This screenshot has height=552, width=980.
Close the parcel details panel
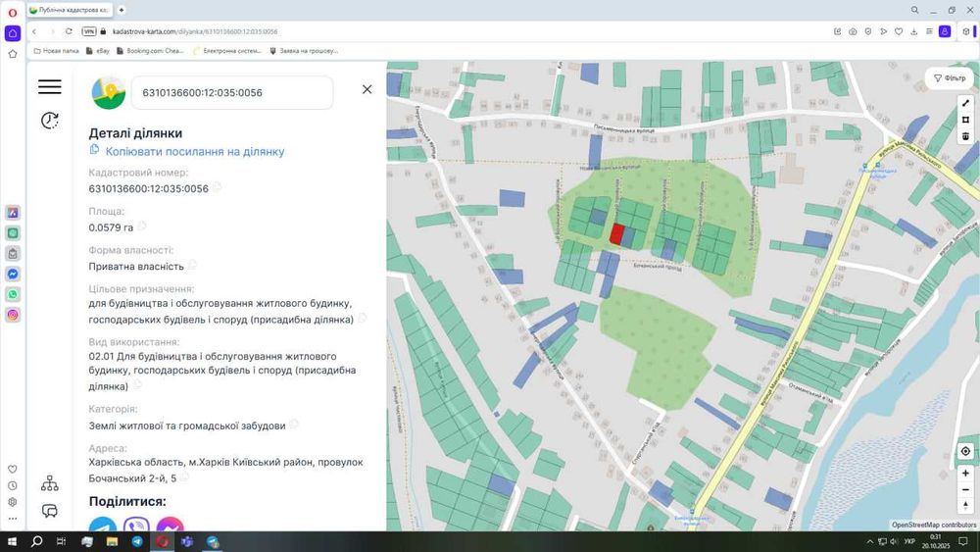tap(367, 89)
